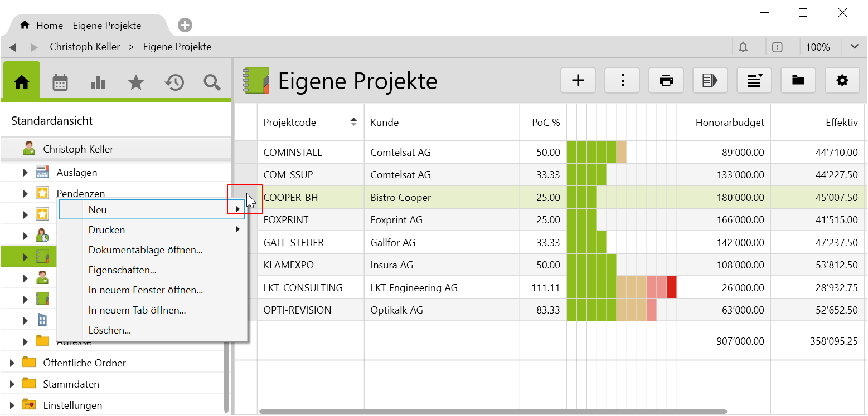This screenshot has height=416, width=868.
Task: Open the settings gear in toolbar
Action: coord(842,81)
